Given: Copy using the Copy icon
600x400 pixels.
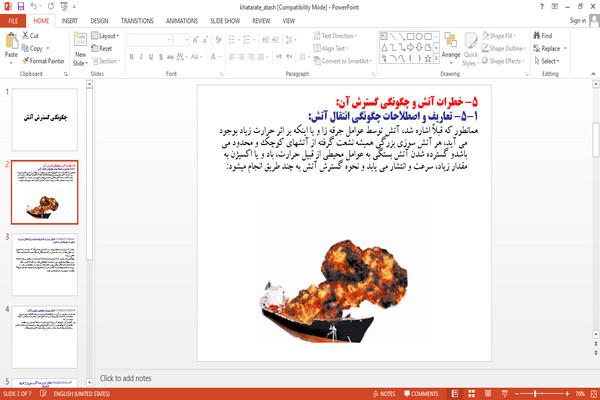Looking at the screenshot, I should click(25, 48).
